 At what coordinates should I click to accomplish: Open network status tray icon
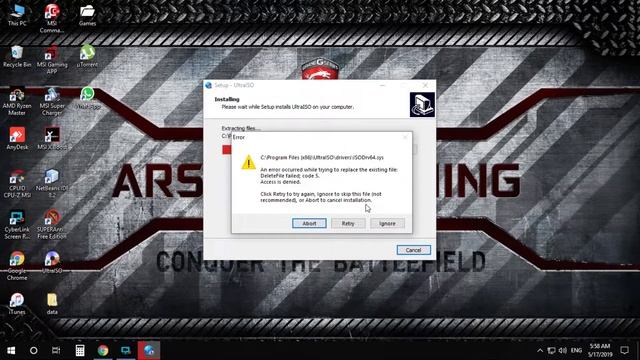tap(551, 350)
